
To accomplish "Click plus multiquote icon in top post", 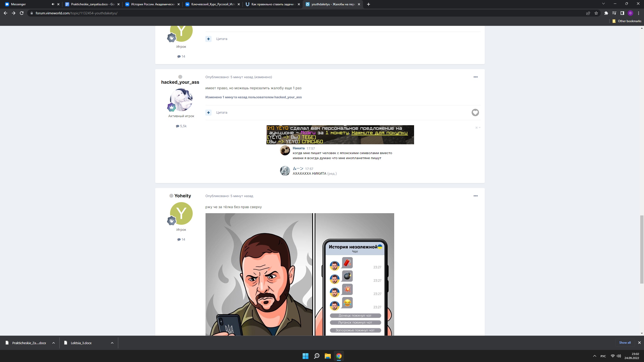I will click(208, 39).
